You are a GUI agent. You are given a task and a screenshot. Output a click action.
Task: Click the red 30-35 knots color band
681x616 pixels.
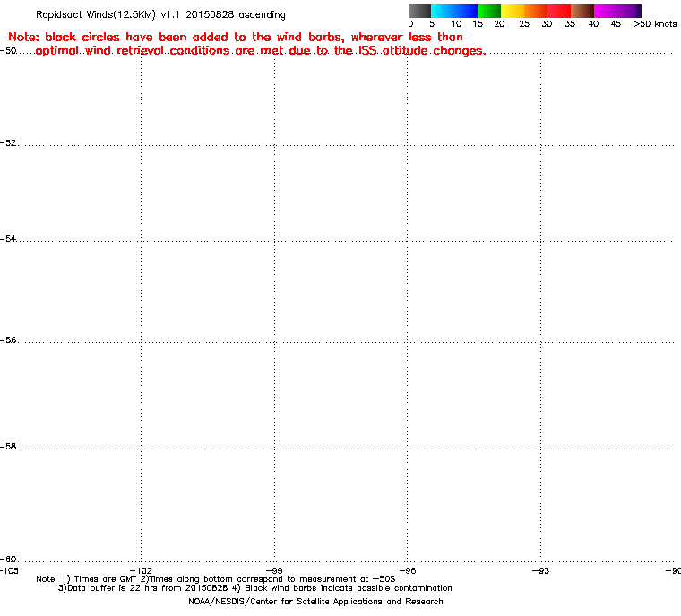559,11
